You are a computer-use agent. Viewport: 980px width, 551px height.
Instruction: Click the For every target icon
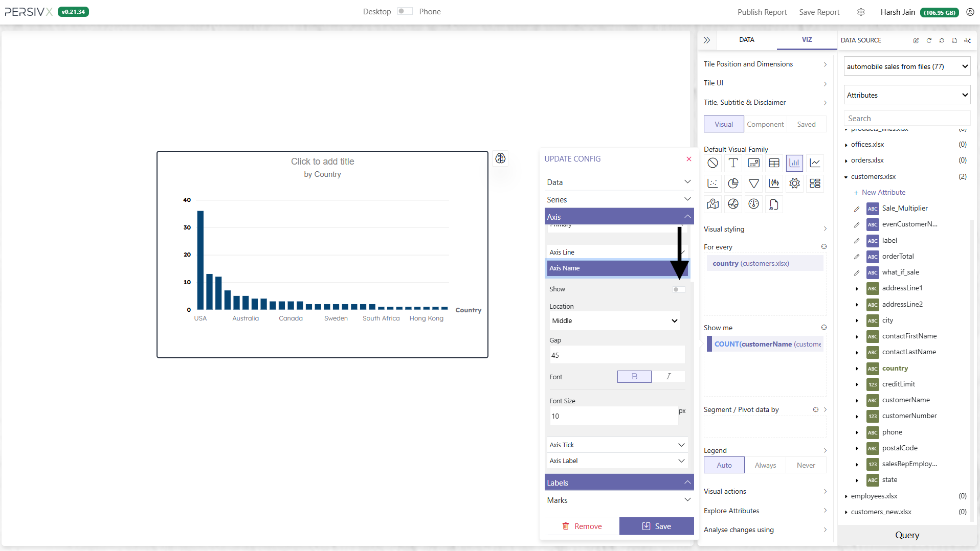tap(824, 246)
